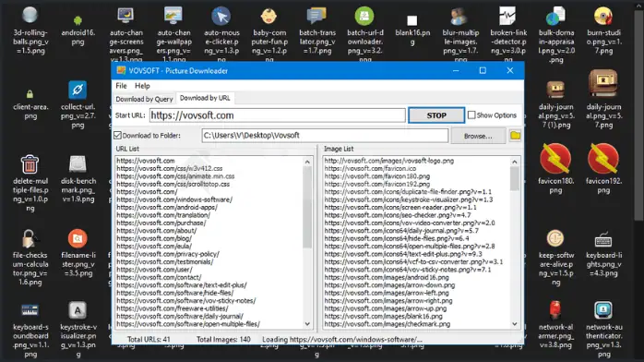Open the yellow output folder icon
This screenshot has height=362, width=644.
pos(515,135)
